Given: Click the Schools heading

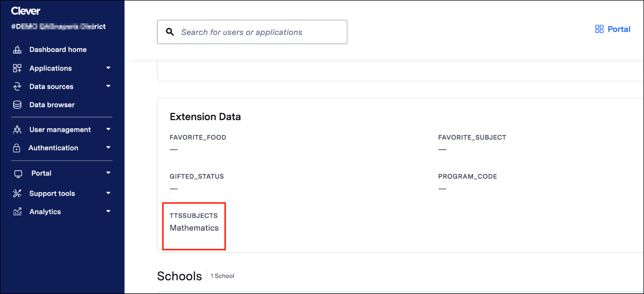Looking at the screenshot, I should pyautogui.click(x=180, y=276).
